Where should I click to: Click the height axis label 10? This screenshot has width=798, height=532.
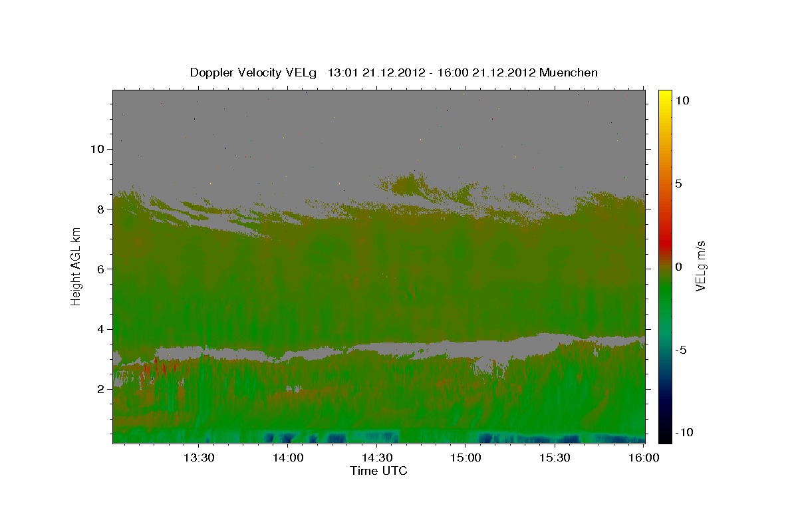tap(97, 149)
